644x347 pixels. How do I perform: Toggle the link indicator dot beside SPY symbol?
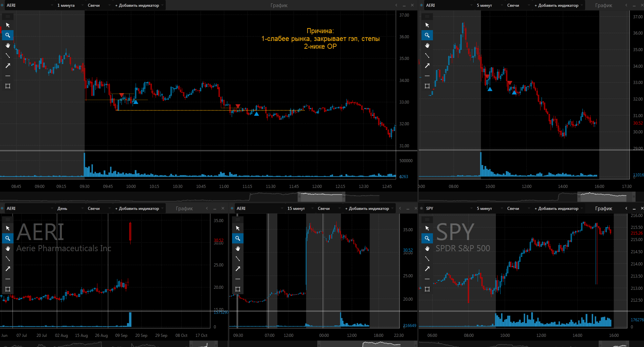click(421, 208)
